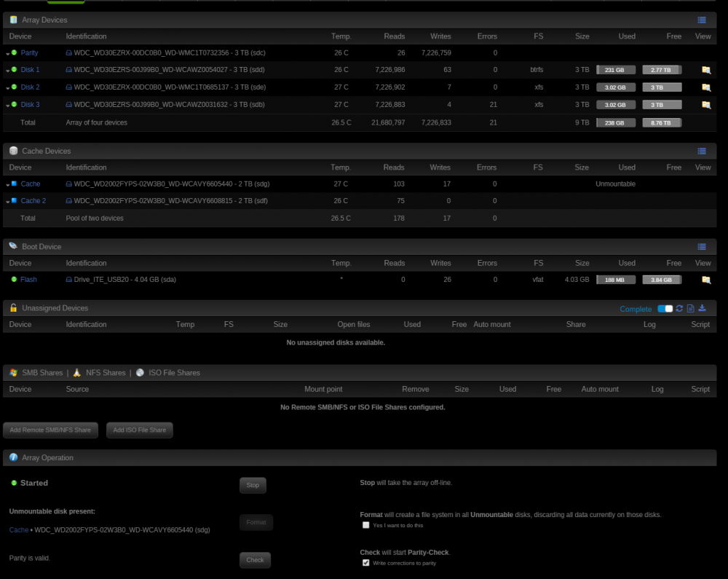The width and height of the screenshot is (728, 579).
Task: Open the Disk 3 device link
Action: pyautogui.click(x=30, y=105)
